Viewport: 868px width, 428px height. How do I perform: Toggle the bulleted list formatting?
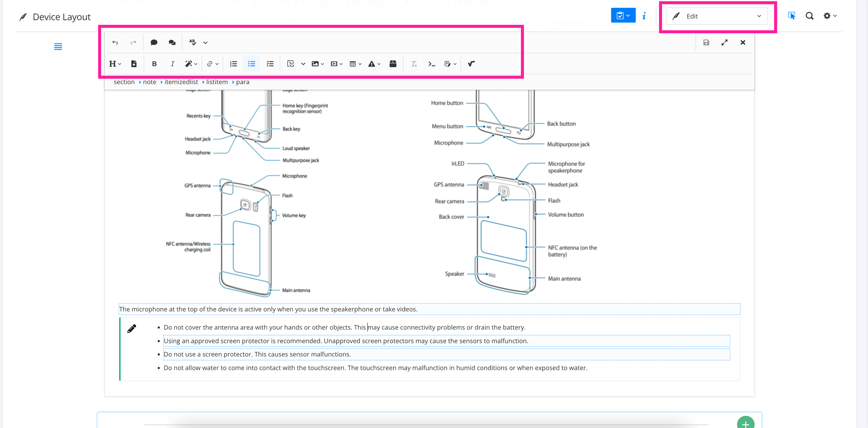pyautogui.click(x=251, y=64)
